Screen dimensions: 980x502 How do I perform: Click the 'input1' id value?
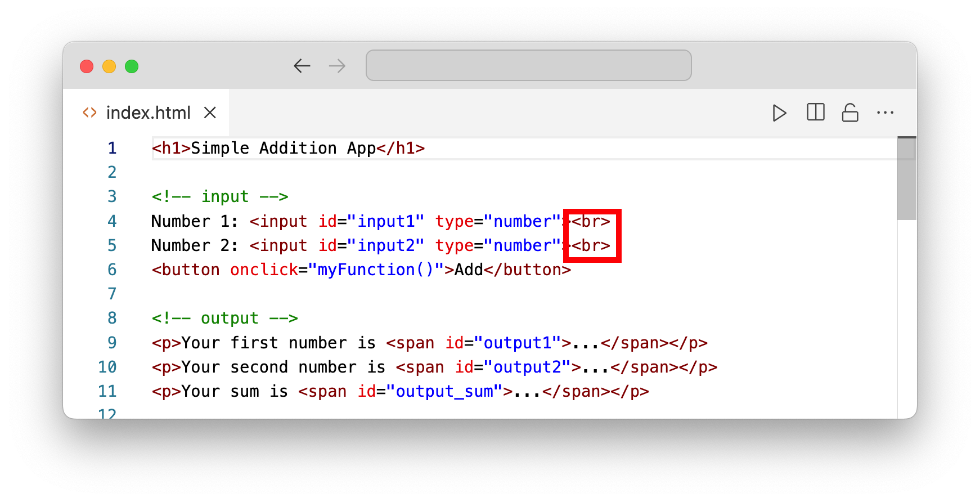[x=386, y=221]
